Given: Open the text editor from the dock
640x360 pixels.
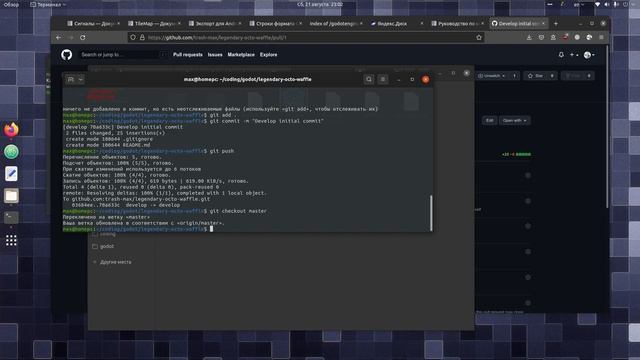Looking at the screenshot, I should pyautogui.click(x=11, y=174).
